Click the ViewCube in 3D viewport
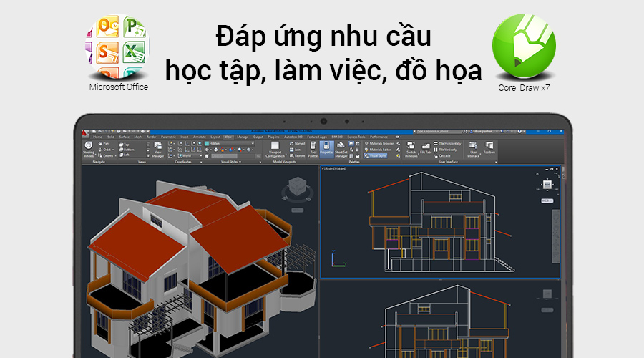644x358 pixels. 297,187
